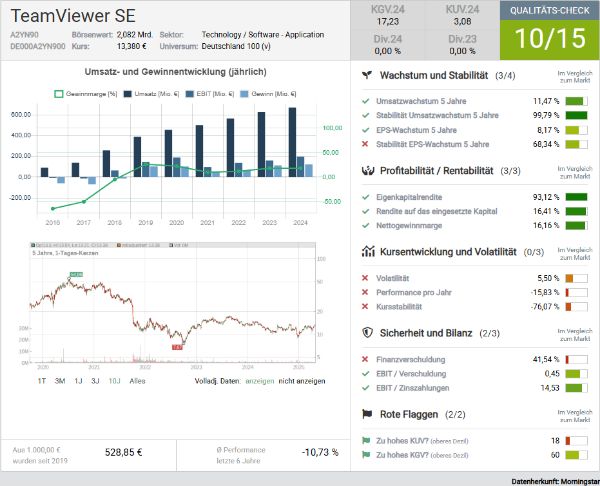Click green flag icon beside Zu hohes KGV
This screenshot has width=600, height=486.
pyautogui.click(x=366, y=455)
